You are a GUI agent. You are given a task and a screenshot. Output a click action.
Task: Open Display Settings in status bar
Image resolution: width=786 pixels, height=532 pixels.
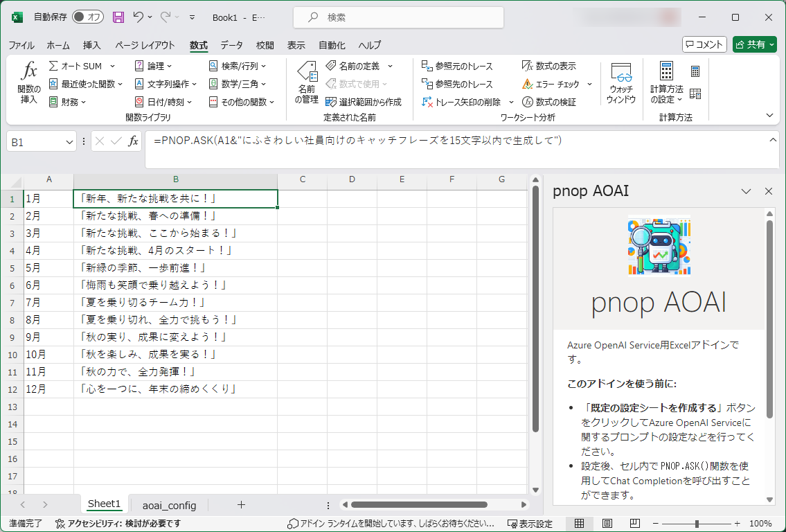530,524
